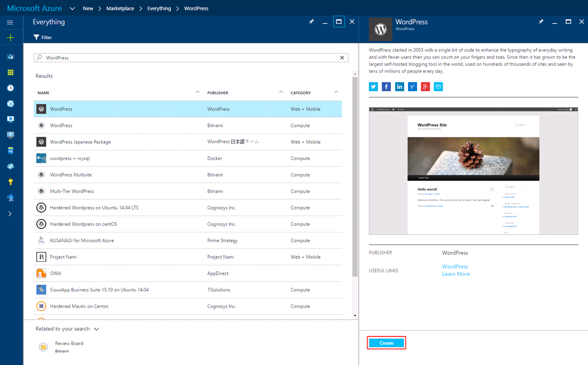This screenshot has width=588, height=365.
Task: Sort results by PUBLISHER column arrow
Action: click(281, 92)
